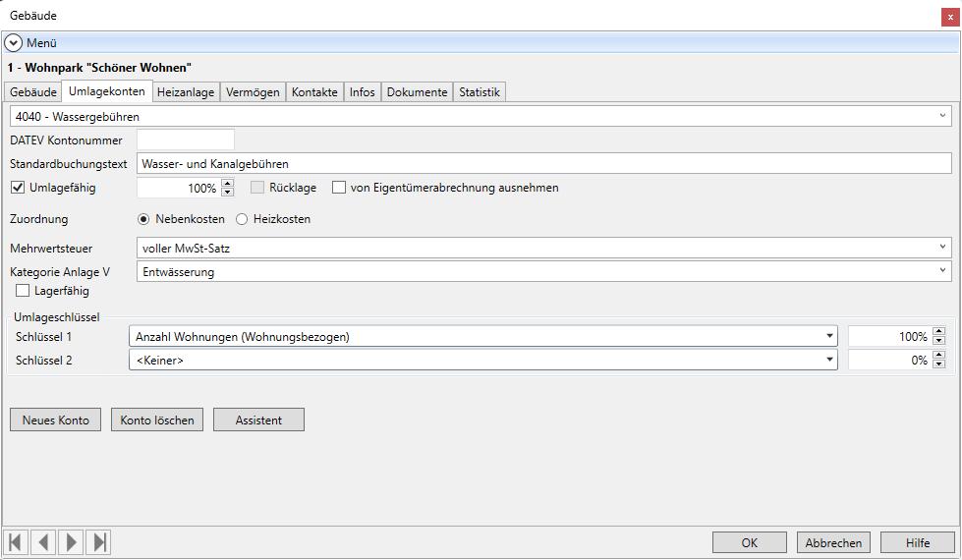The width and height of the screenshot is (962, 560).
Task: Click the Schlüssel 1 100% field
Action: pyautogui.click(x=889, y=336)
